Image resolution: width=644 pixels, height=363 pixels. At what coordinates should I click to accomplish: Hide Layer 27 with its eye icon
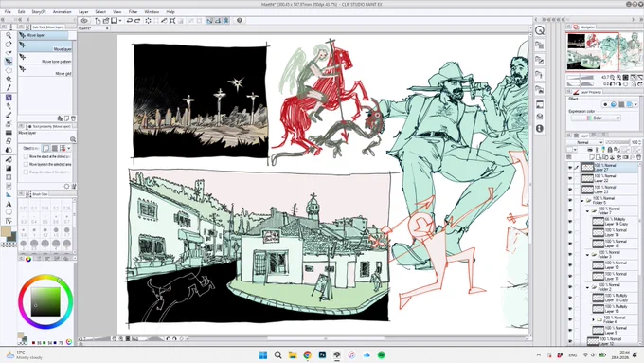click(x=570, y=168)
